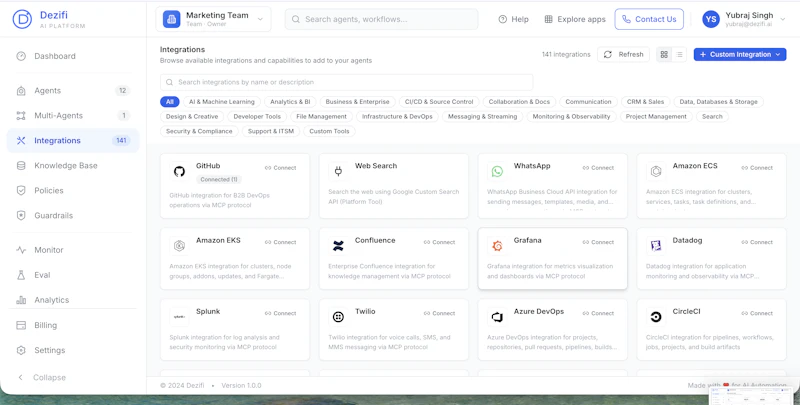The image size is (800, 405).
Task: Filter by Monitoring & Observability
Action: coord(571,116)
